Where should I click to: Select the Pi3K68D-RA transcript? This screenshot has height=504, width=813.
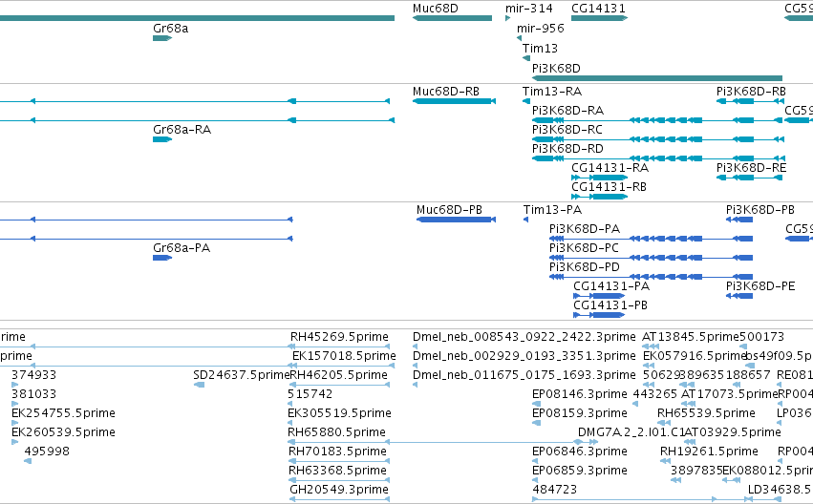tap(657, 120)
